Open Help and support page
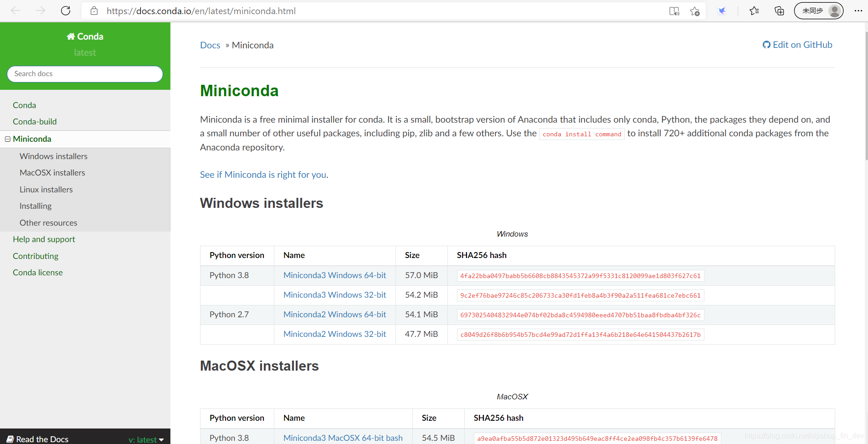Viewport: 868px width, 444px height. (x=44, y=239)
